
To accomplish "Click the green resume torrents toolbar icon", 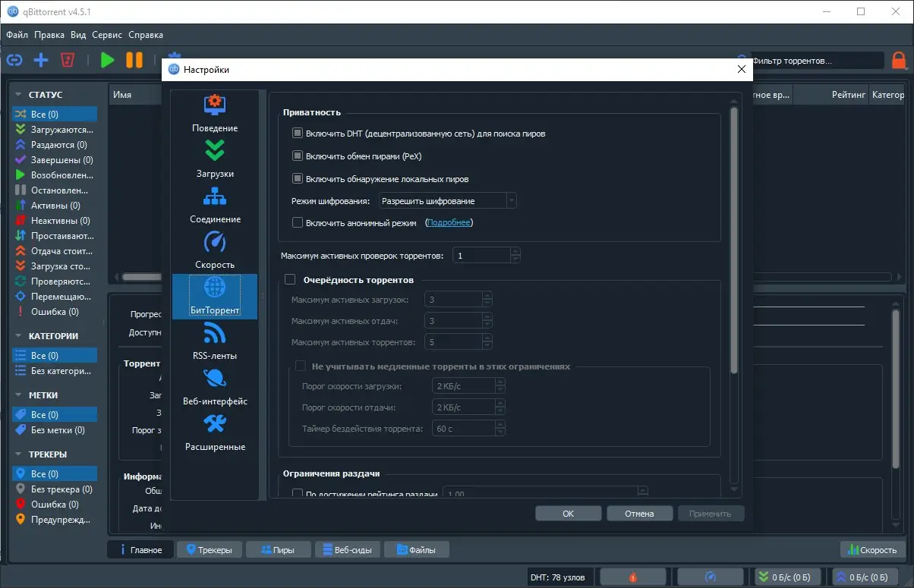I will (x=107, y=60).
